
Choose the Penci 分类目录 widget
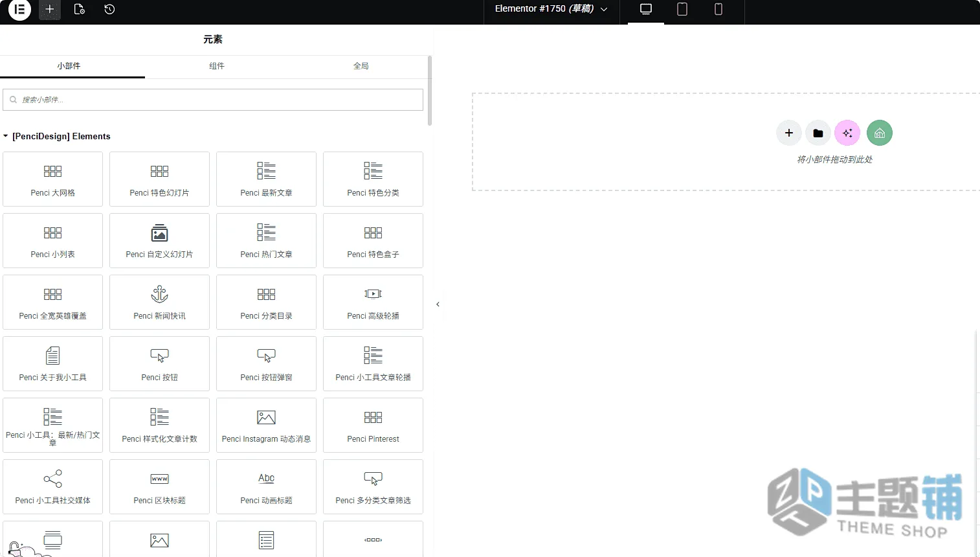[x=267, y=302]
